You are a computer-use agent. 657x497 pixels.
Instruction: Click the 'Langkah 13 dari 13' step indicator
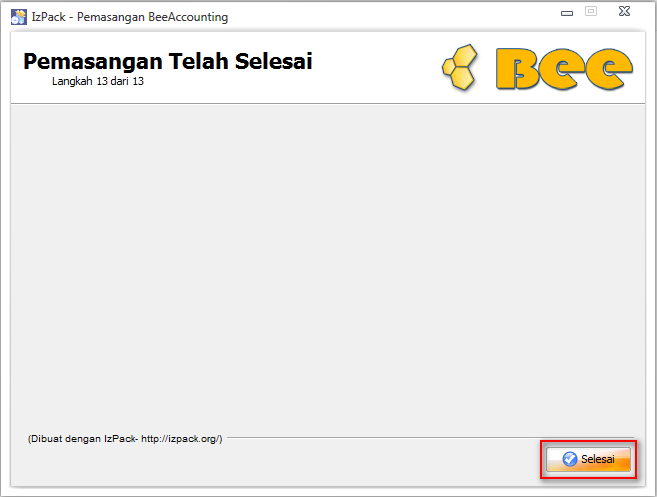click(98, 81)
